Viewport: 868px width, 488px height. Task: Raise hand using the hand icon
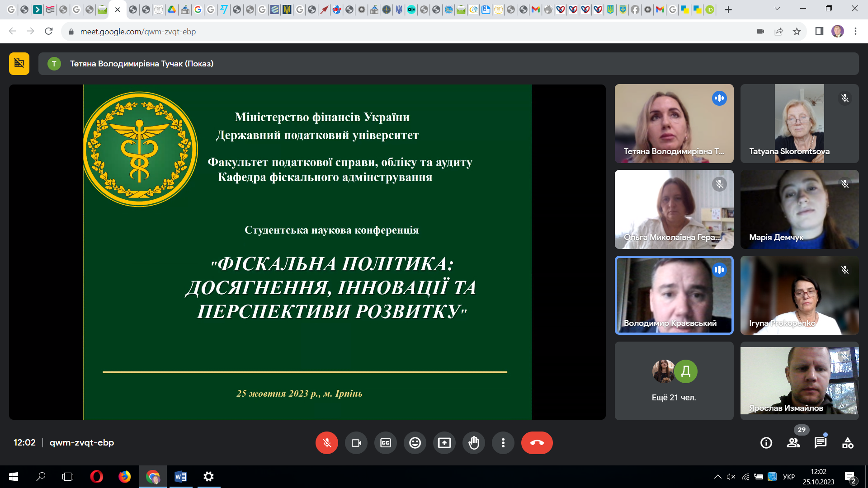tap(474, 443)
